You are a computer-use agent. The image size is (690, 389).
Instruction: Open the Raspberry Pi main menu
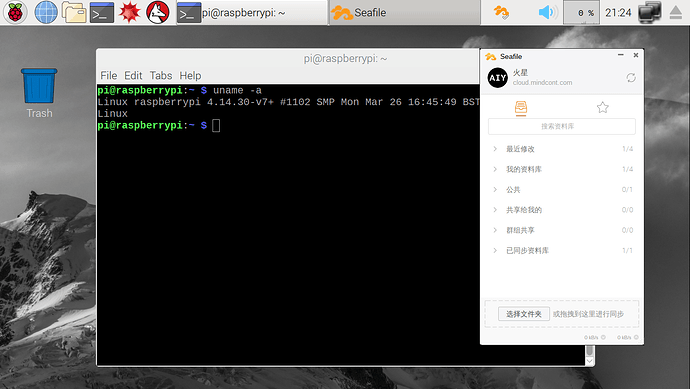15,12
